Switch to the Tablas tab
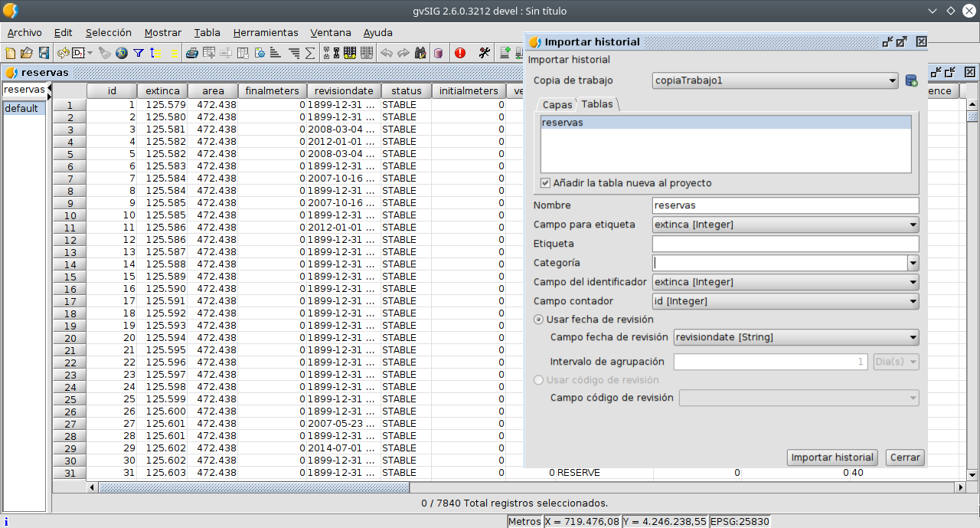 tap(597, 104)
